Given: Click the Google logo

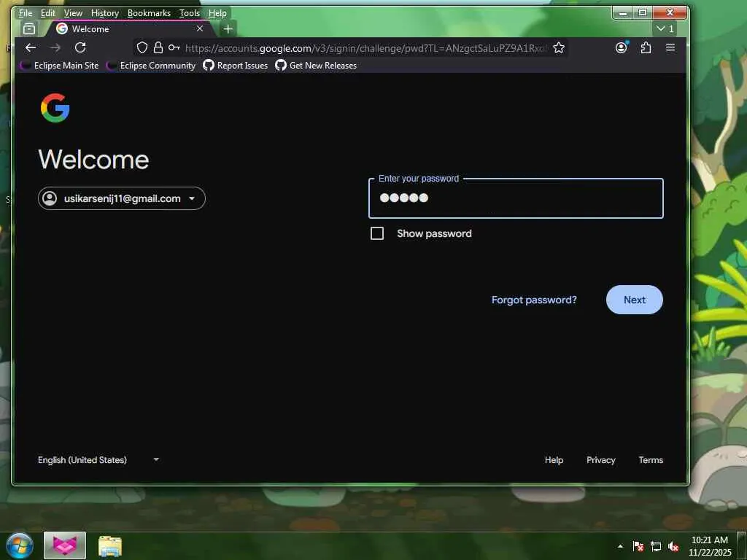Looking at the screenshot, I should tap(55, 108).
